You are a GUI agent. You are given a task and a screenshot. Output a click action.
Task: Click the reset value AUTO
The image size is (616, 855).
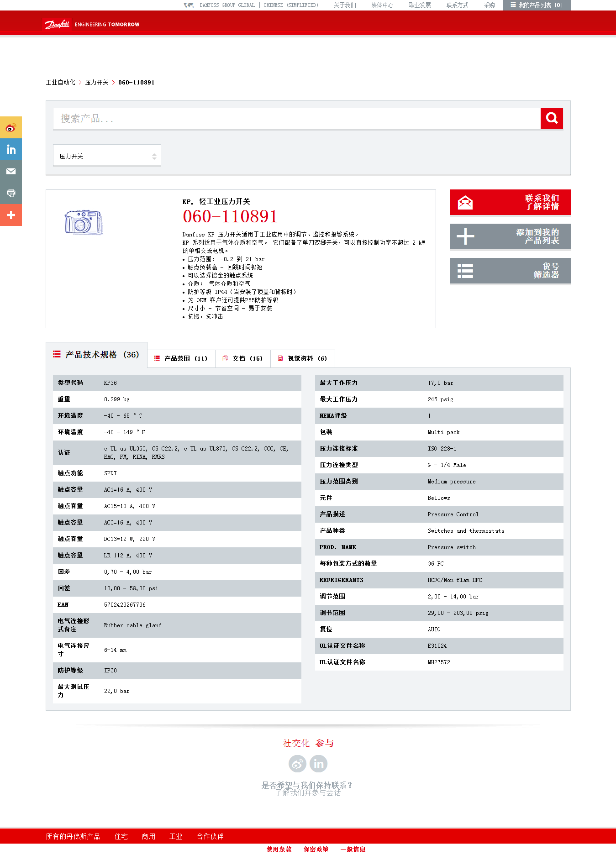pyautogui.click(x=434, y=629)
